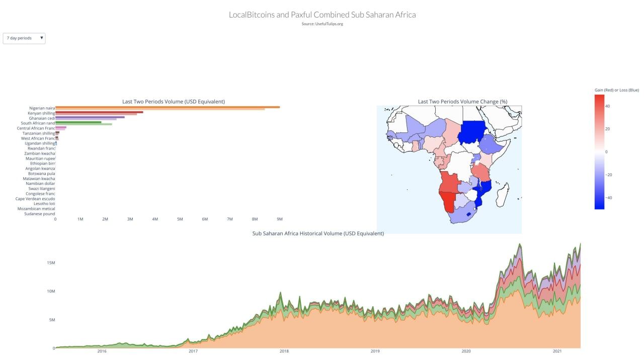Click the "Lesotho loti" label
The height and width of the screenshot is (358, 644).
pos(44,204)
